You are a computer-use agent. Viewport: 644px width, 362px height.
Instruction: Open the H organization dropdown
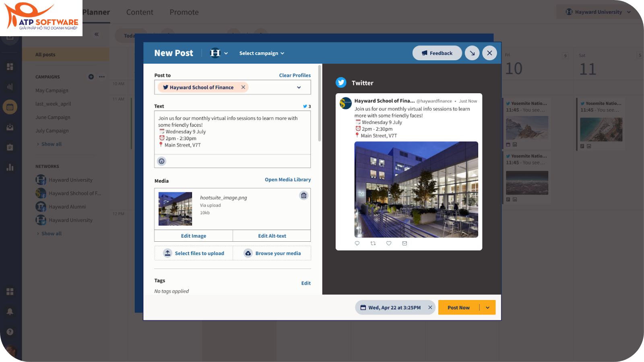click(219, 53)
